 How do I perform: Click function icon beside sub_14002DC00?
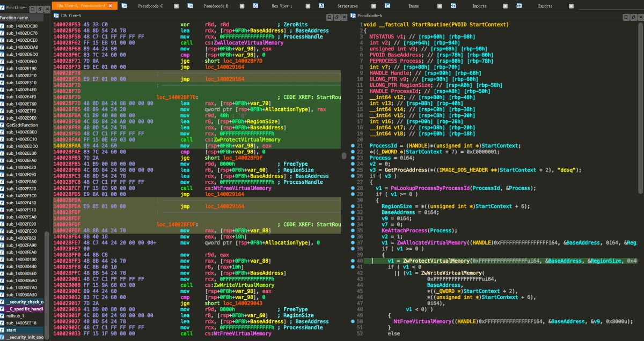point(3,26)
